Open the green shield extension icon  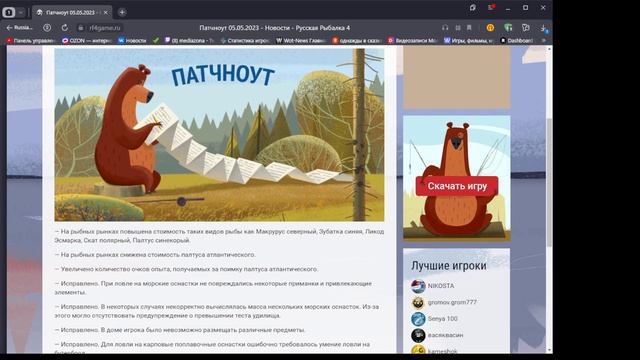(508, 28)
